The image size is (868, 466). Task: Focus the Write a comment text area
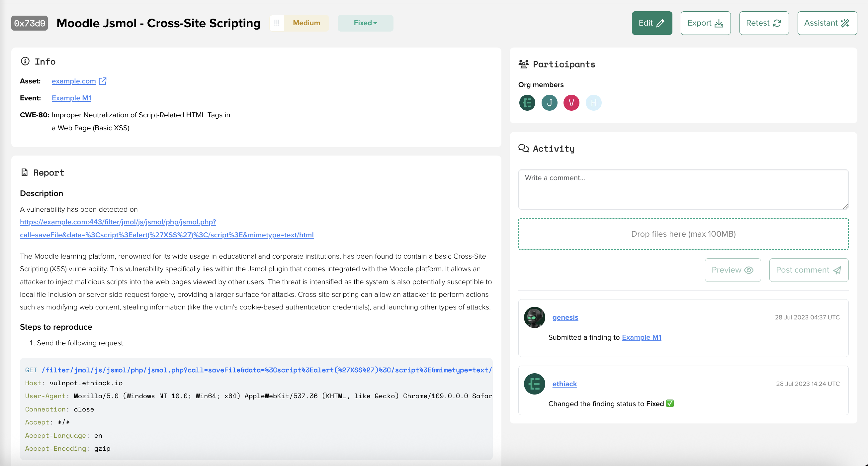pyautogui.click(x=683, y=189)
